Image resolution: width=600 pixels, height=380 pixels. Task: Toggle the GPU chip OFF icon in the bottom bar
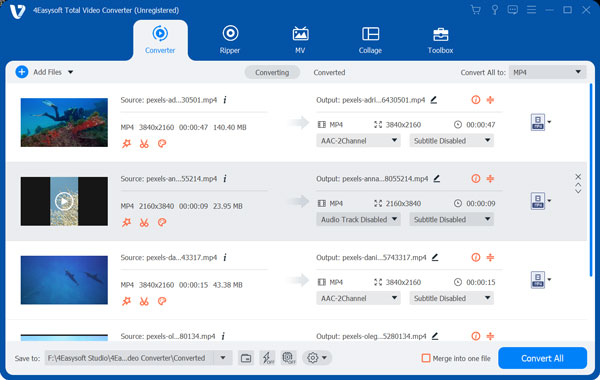click(289, 358)
